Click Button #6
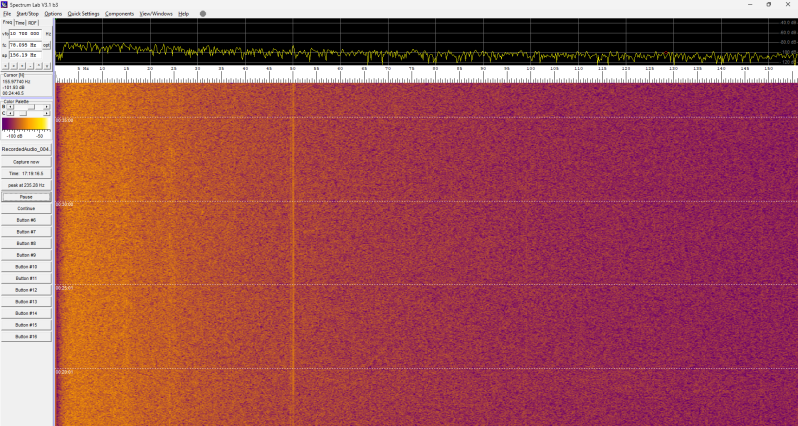 (26, 220)
